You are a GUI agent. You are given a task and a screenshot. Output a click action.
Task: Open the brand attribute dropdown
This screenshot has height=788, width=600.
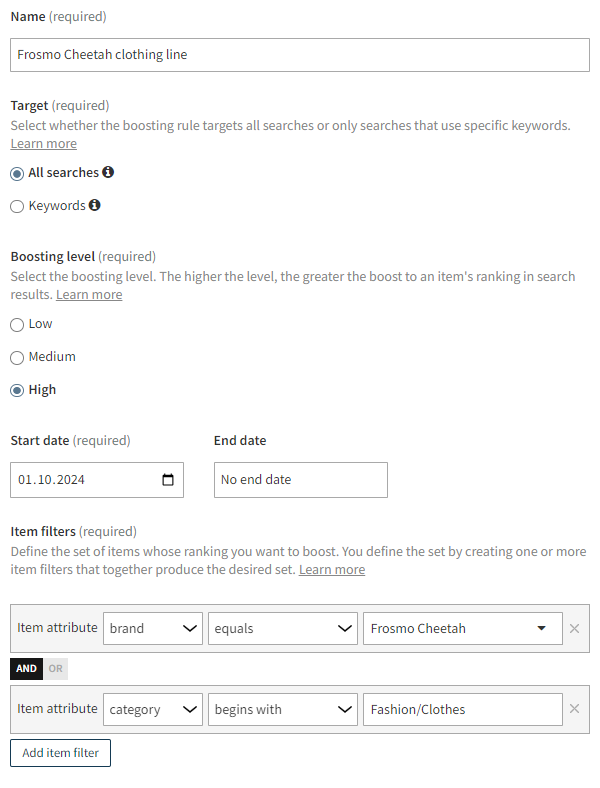coord(153,629)
